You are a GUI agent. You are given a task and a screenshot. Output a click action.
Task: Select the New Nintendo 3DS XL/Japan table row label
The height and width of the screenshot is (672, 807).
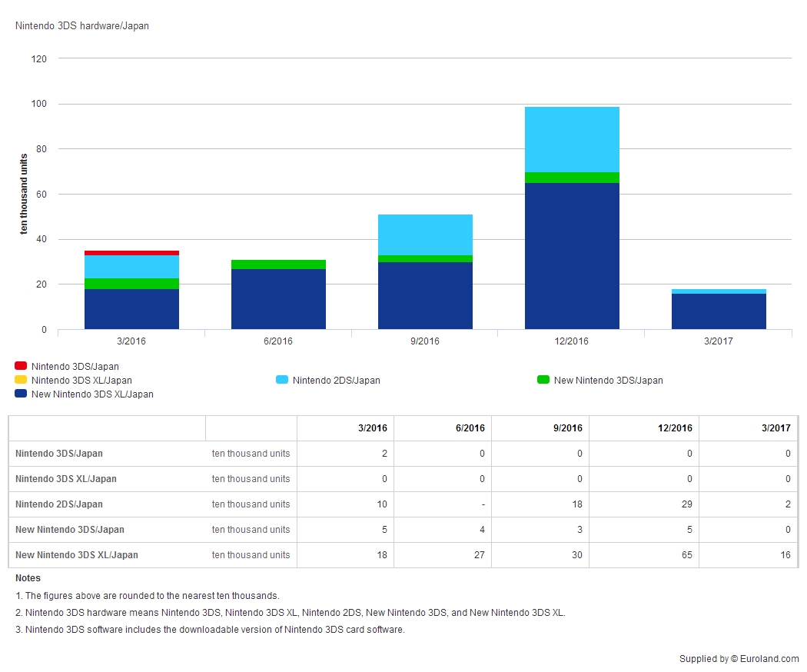pyautogui.click(x=77, y=555)
